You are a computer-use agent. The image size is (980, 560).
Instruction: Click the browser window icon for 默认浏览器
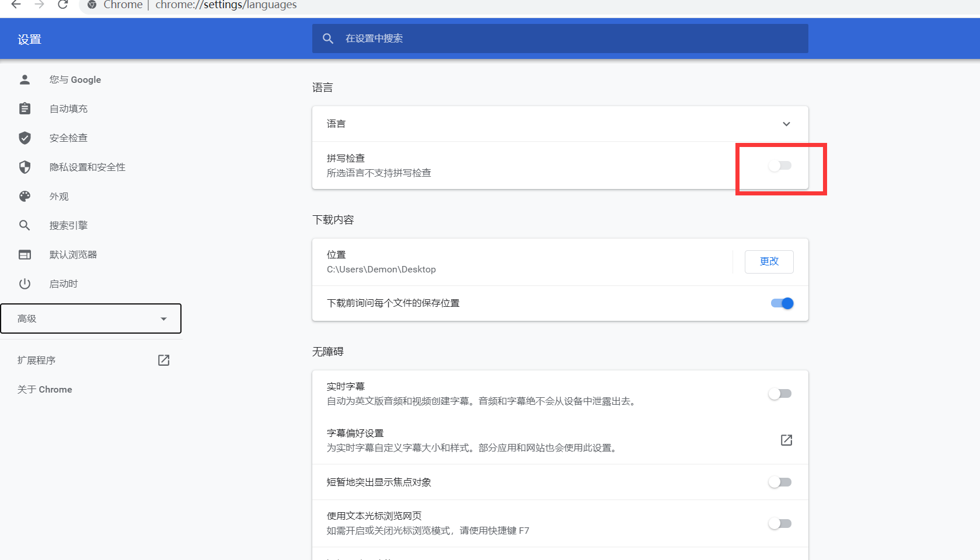pyautogui.click(x=25, y=254)
